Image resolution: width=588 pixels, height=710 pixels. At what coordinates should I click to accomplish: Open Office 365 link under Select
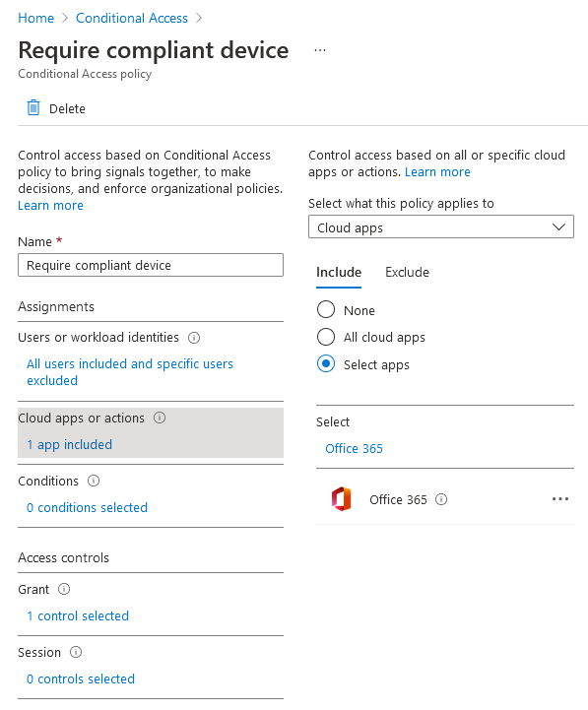click(354, 448)
